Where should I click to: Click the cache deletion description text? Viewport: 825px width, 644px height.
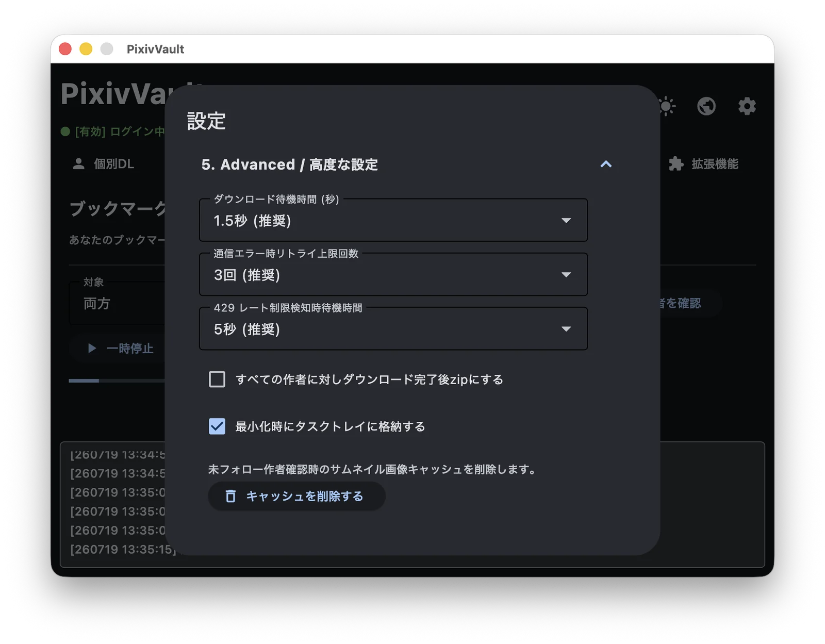tap(374, 469)
